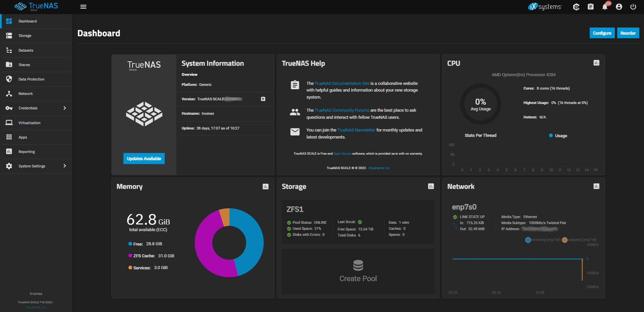Image resolution: width=644 pixels, height=312 pixels.
Task: Click the Network sidebar icon
Action: [x=9, y=94]
